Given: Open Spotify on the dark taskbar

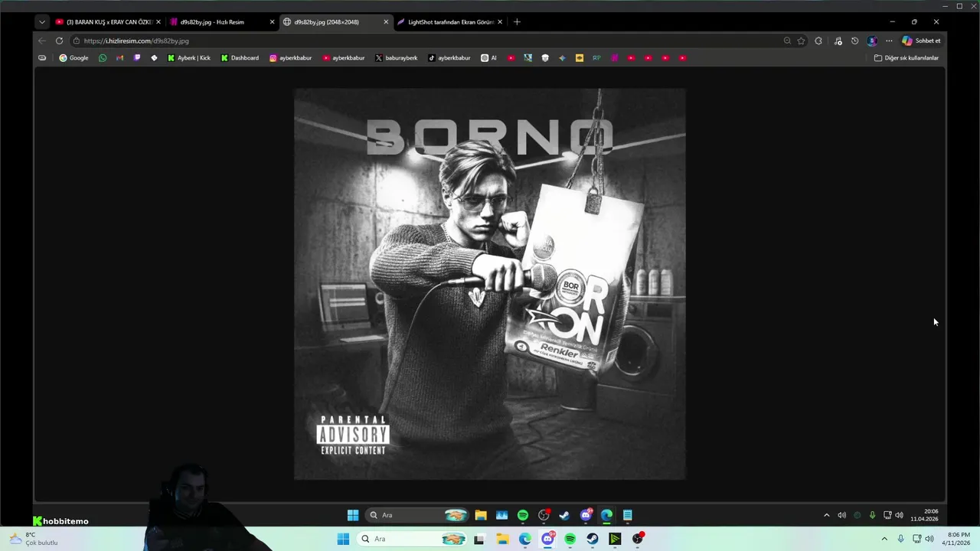Looking at the screenshot, I should [x=523, y=515].
